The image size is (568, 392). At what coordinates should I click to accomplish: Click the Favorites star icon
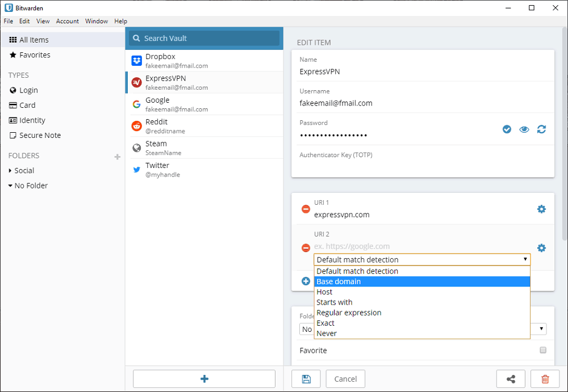coord(13,54)
